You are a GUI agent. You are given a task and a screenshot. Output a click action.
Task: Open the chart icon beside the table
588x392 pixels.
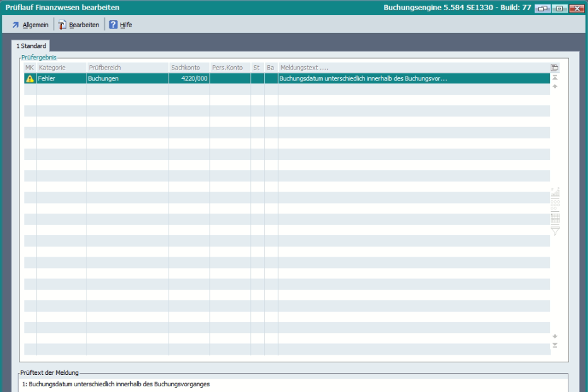(555, 193)
